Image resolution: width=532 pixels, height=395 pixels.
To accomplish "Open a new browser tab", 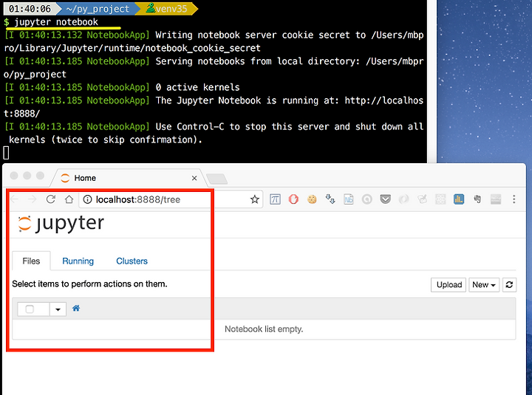I will [216, 179].
